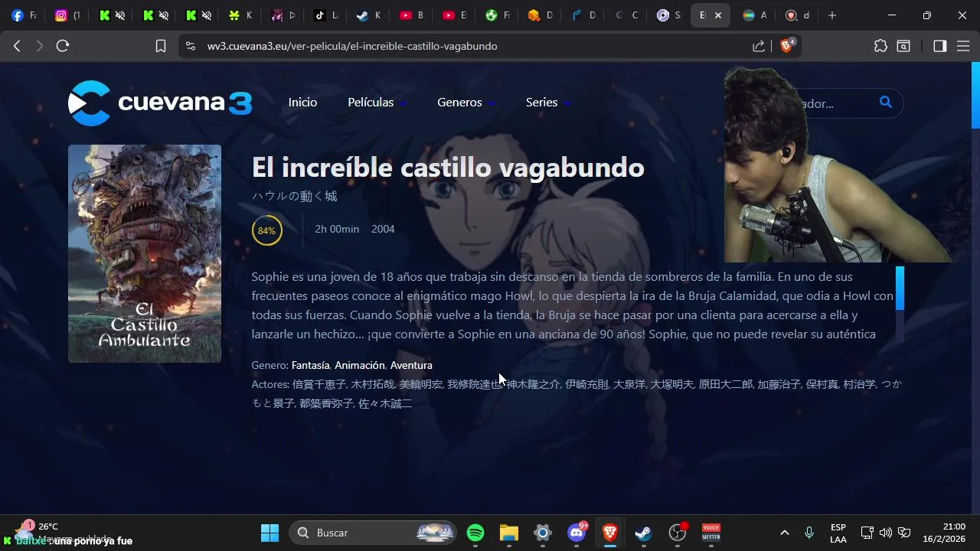
Task: Click actor name 木村拓哉
Action: pos(373,384)
